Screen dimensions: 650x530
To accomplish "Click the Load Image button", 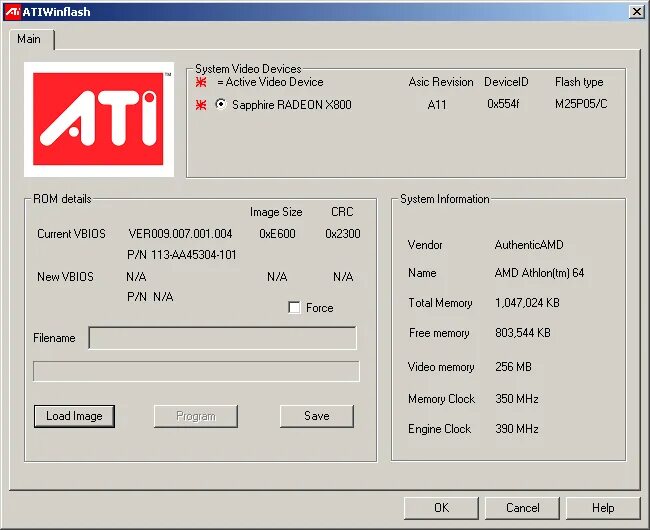I will [74, 416].
